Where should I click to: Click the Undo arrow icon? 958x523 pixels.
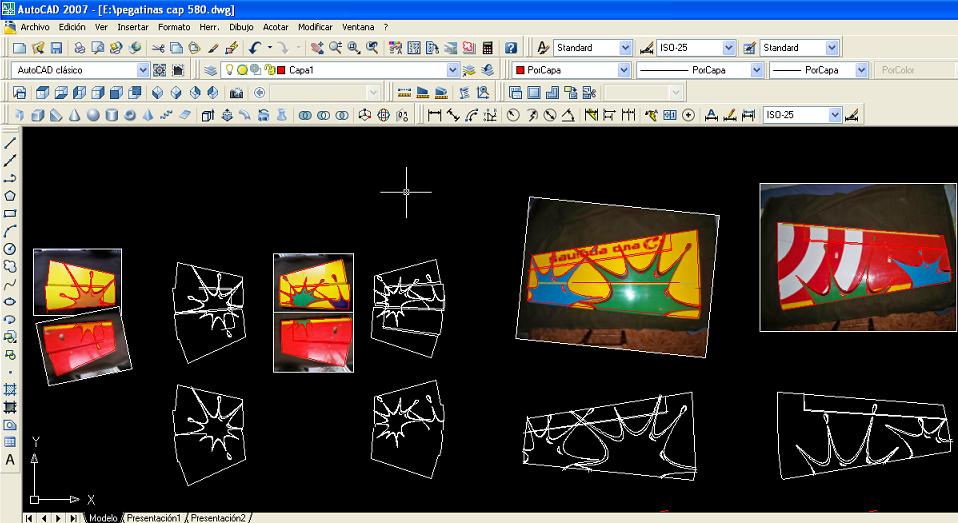tap(256, 48)
